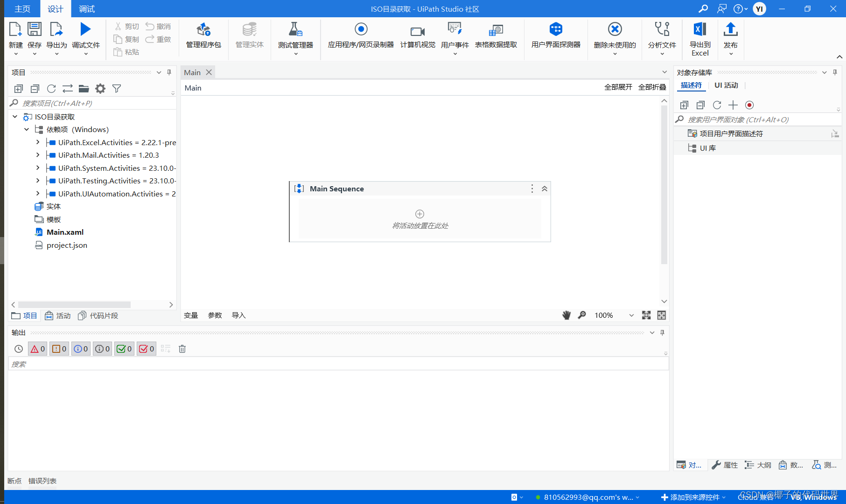Image resolution: width=846 pixels, height=504 pixels.
Task: Click fit to screen icon
Action: coord(646,315)
